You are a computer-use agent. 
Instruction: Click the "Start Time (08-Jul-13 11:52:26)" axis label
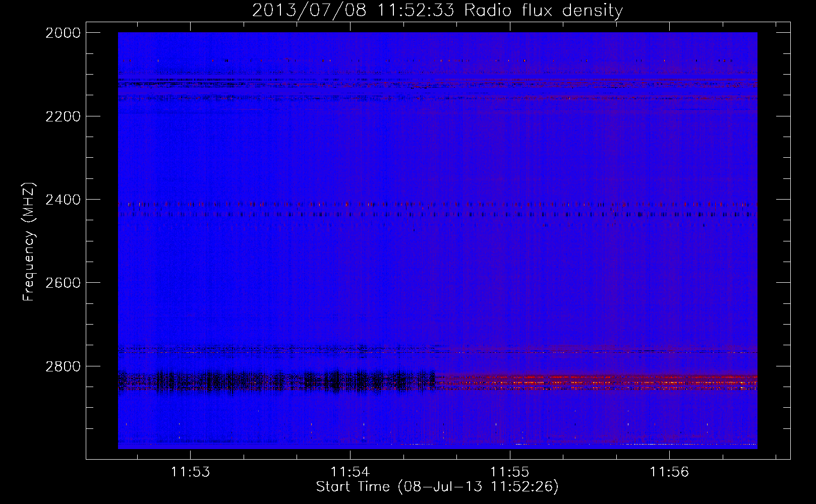[x=437, y=487]
